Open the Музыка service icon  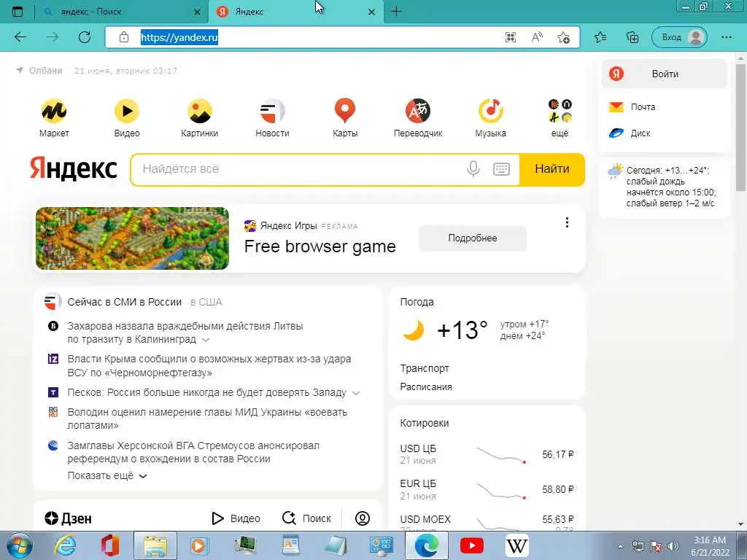tap(491, 117)
